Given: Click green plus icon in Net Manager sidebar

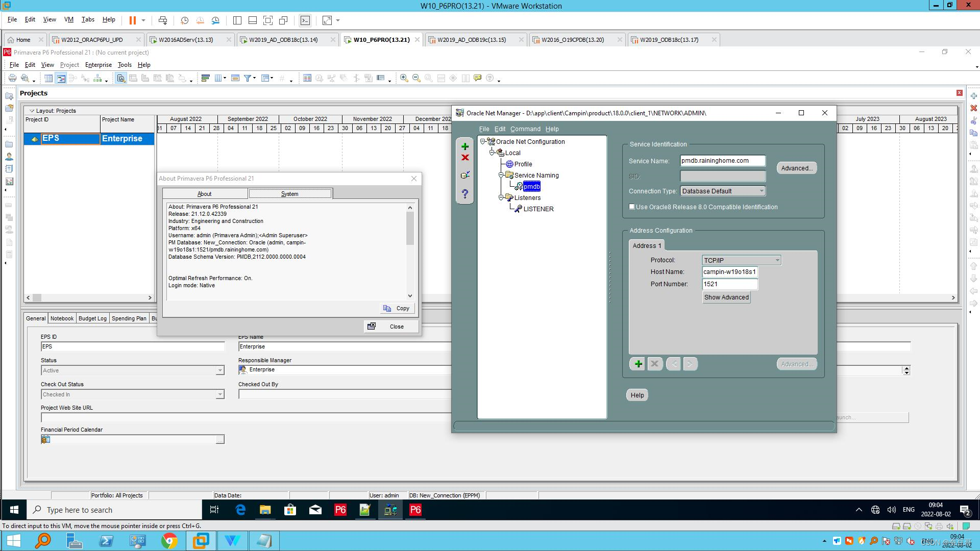Looking at the screenshot, I should [465, 146].
